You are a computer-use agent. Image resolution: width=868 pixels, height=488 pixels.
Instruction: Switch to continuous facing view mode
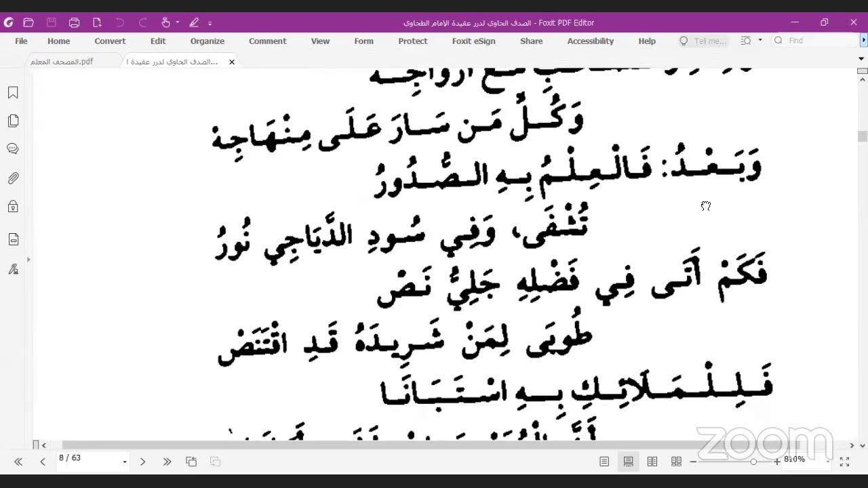(x=676, y=462)
